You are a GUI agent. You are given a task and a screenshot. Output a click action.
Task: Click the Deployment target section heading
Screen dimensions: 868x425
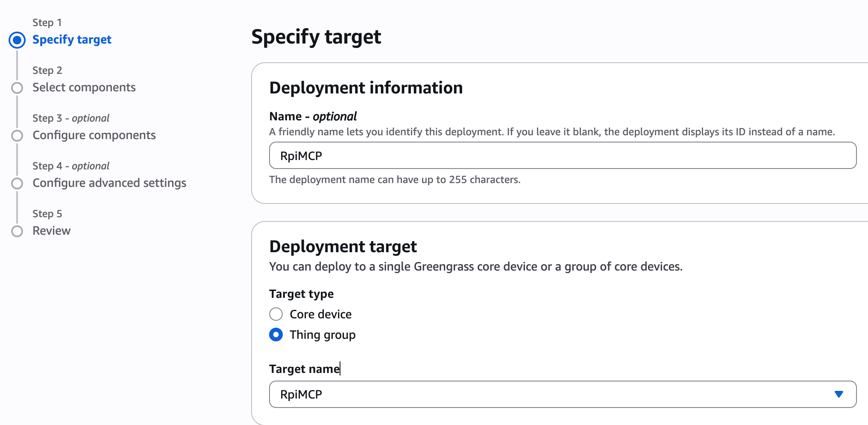point(343,246)
